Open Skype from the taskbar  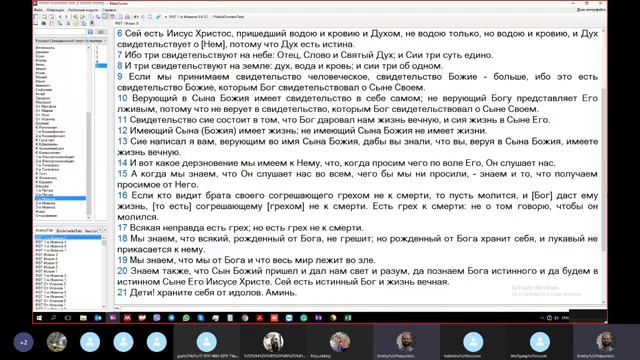(201, 318)
